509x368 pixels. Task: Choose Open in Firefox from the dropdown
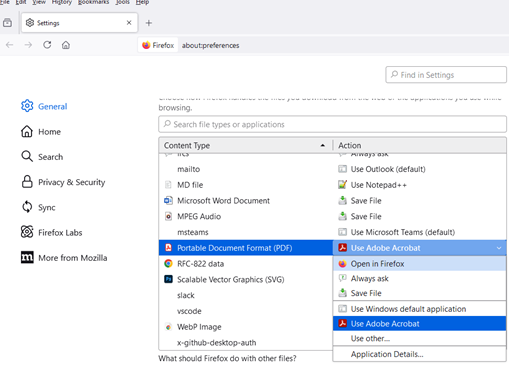click(419, 264)
